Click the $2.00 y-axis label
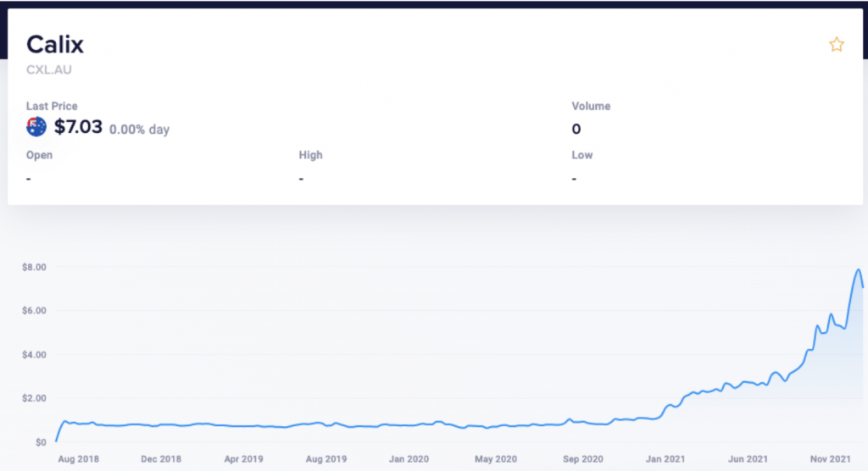 click(34, 398)
